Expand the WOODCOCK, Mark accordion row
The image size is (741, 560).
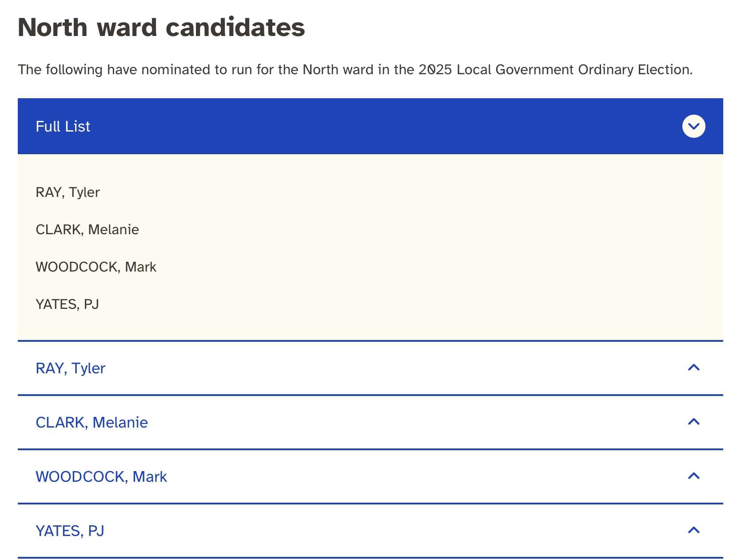370,476
